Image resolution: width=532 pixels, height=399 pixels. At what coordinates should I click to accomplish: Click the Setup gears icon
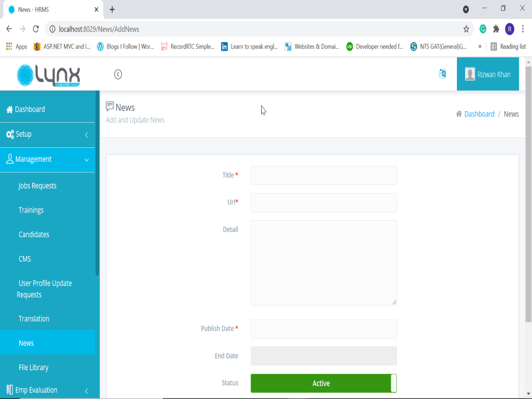(x=10, y=135)
